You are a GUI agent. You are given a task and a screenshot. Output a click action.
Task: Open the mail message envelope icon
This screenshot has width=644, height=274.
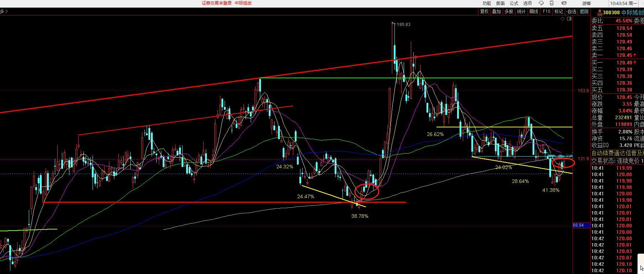pos(564,3)
